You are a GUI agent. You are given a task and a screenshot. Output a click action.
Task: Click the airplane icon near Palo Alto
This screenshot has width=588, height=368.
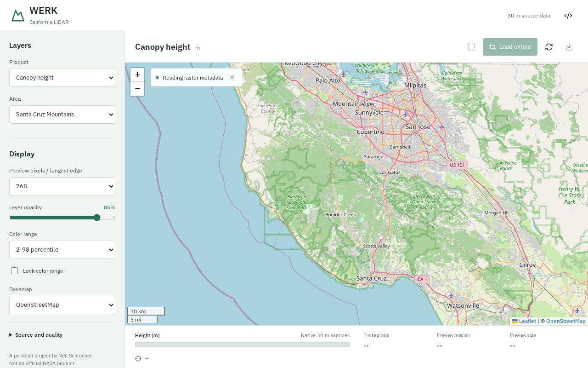pyautogui.click(x=343, y=74)
